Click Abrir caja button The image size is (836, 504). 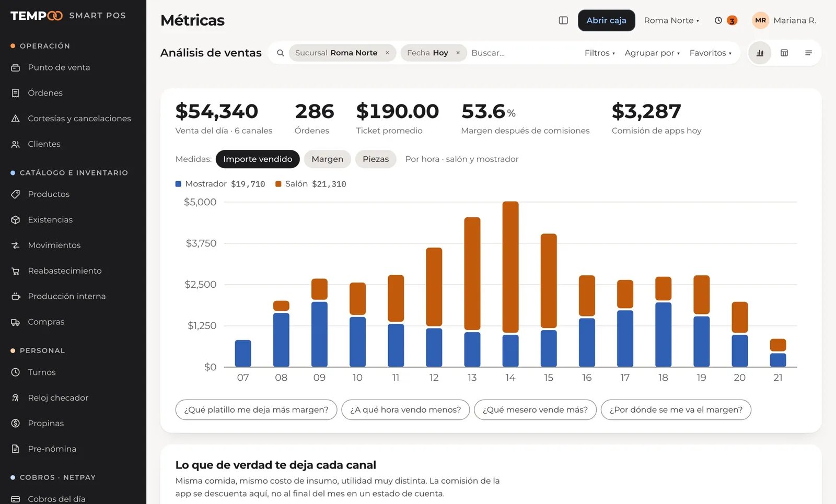point(606,20)
